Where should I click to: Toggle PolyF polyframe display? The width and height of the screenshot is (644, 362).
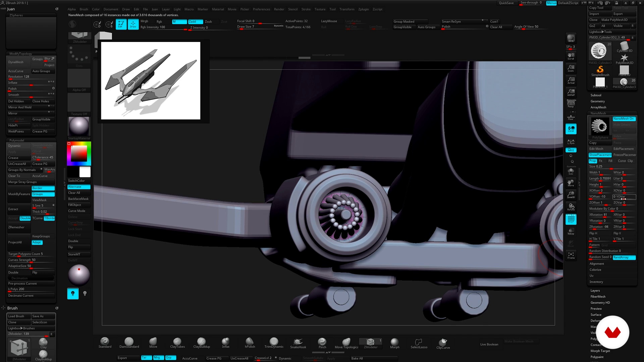point(571,219)
